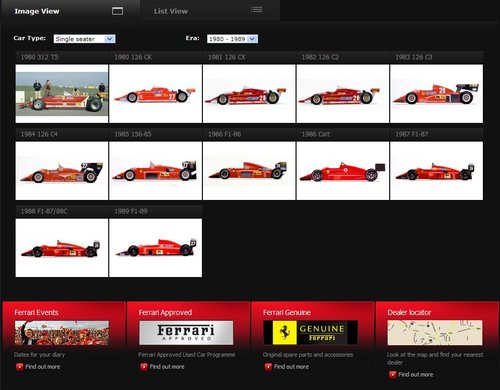
Task: Click Find out more under Ferrari Approved
Action: point(167,367)
